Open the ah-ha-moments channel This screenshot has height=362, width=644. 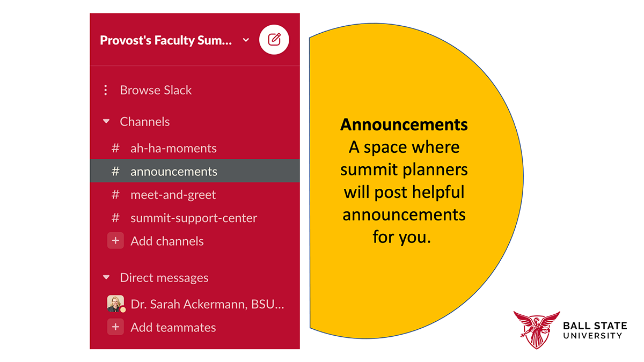173,148
